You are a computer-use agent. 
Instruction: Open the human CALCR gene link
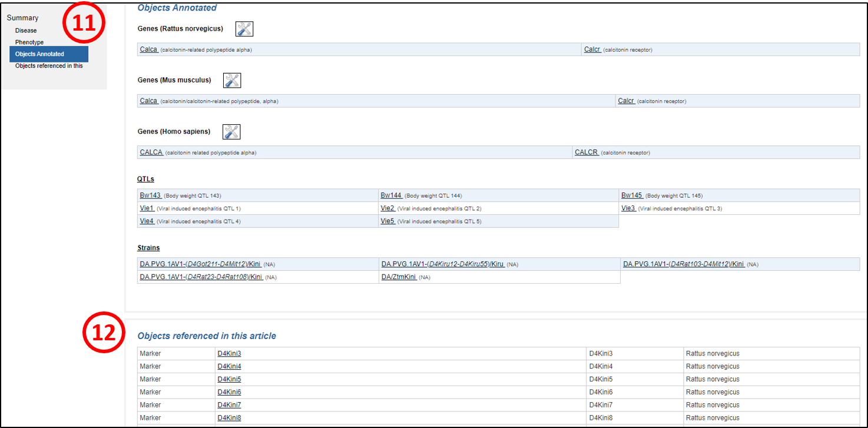coord(587,152)
